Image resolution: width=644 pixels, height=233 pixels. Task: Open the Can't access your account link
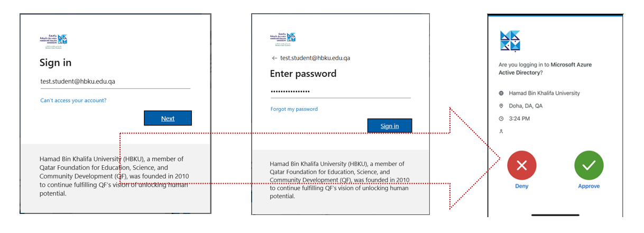click(73, 100)
